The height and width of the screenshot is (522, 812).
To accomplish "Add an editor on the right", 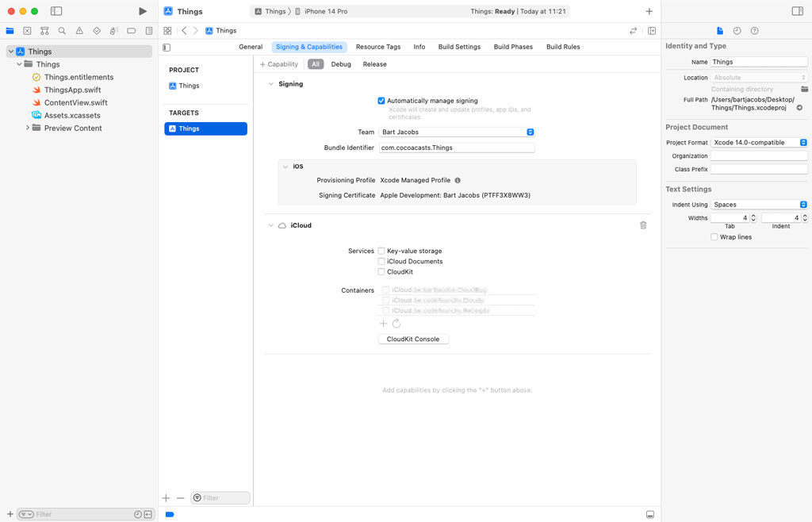I will 652,31.
